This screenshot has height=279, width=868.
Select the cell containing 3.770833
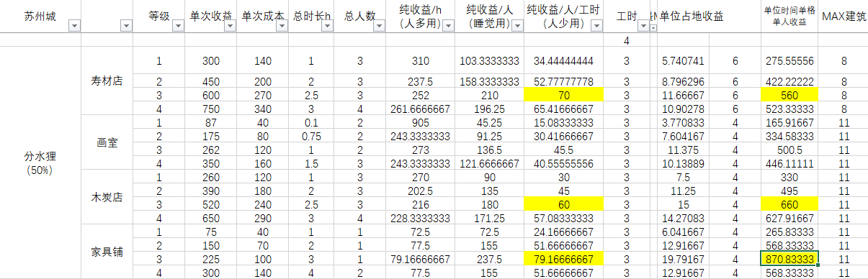[684, 122]
